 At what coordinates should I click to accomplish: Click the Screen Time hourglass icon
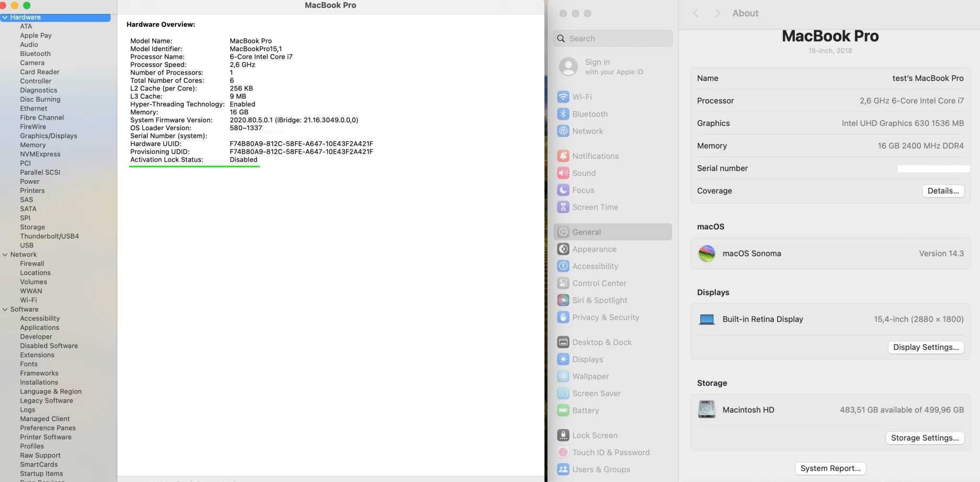pos(563,207)
